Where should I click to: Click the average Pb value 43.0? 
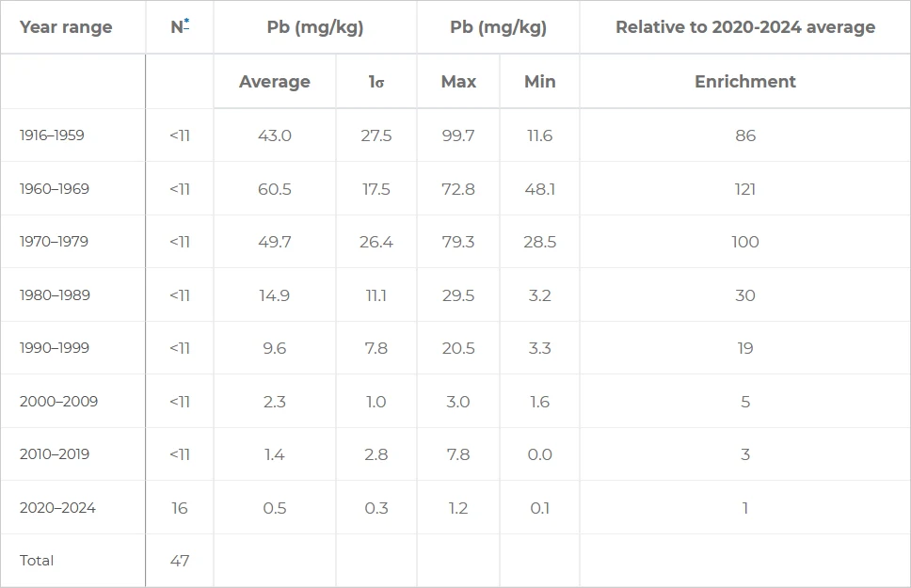coord(274,135)
